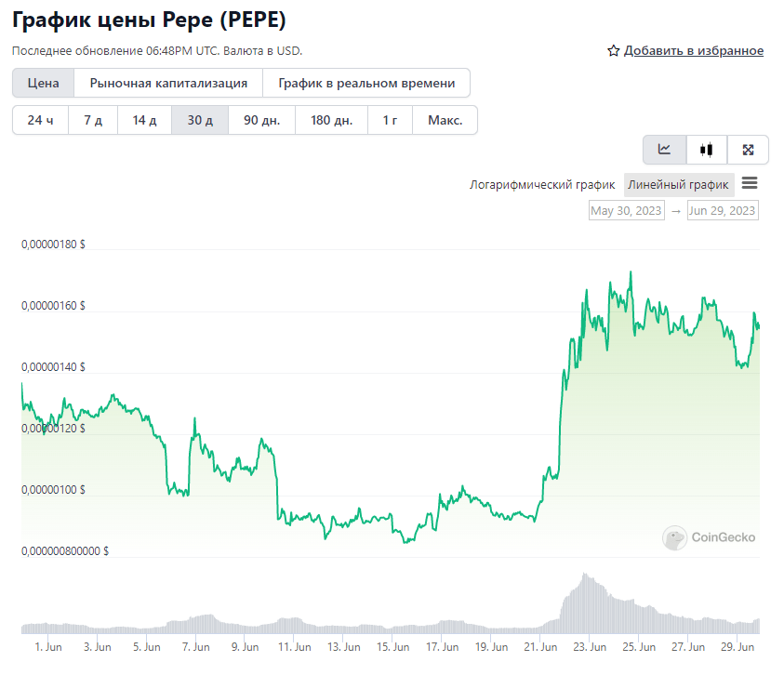
Task: Open the 'Добавить в избранное' link
Action: coord(694,50)
